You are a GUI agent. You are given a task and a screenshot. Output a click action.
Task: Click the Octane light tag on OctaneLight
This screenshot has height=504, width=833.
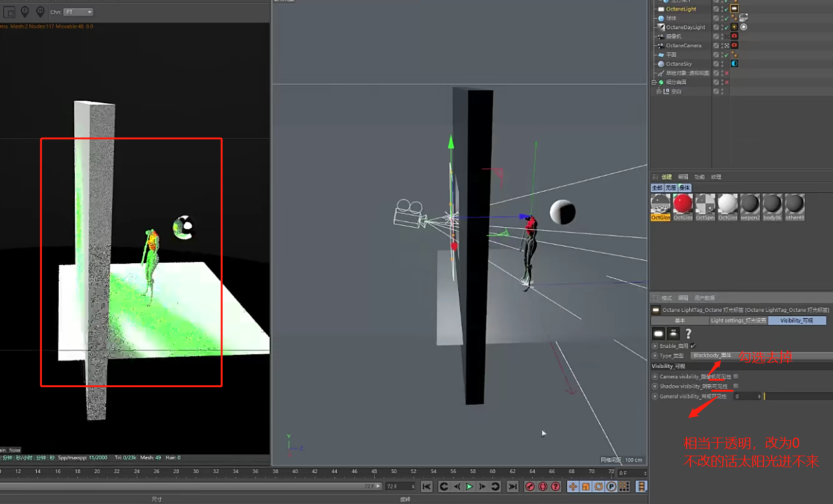(x=734, y=9)
